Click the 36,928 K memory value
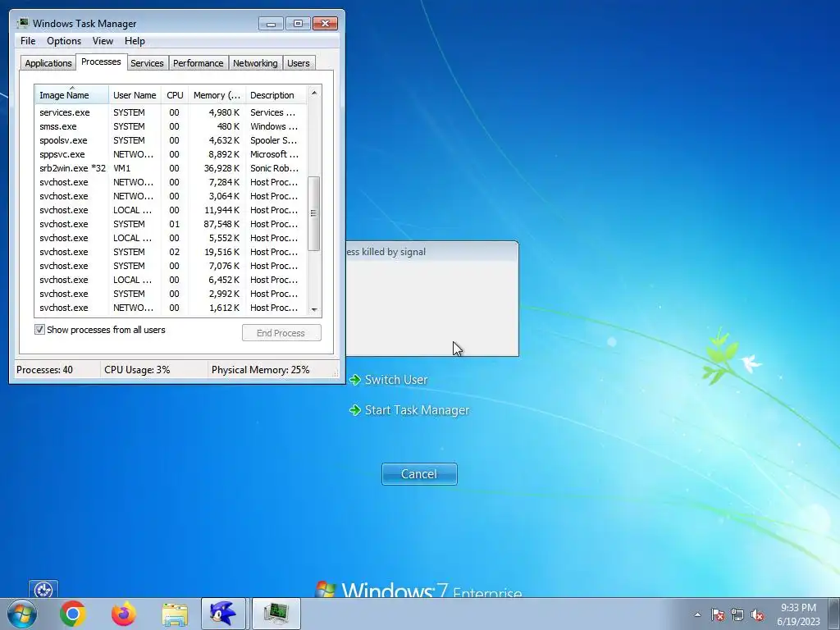840x630 pixels. pyautogui.click(x=221, y=168)
